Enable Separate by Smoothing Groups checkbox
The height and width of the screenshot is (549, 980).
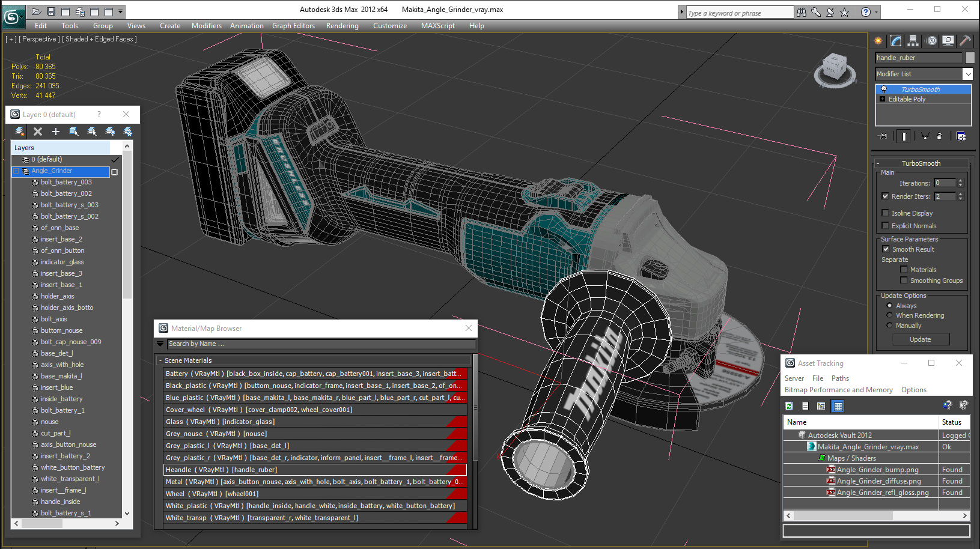pyautogui.click(x=904, y=281)
